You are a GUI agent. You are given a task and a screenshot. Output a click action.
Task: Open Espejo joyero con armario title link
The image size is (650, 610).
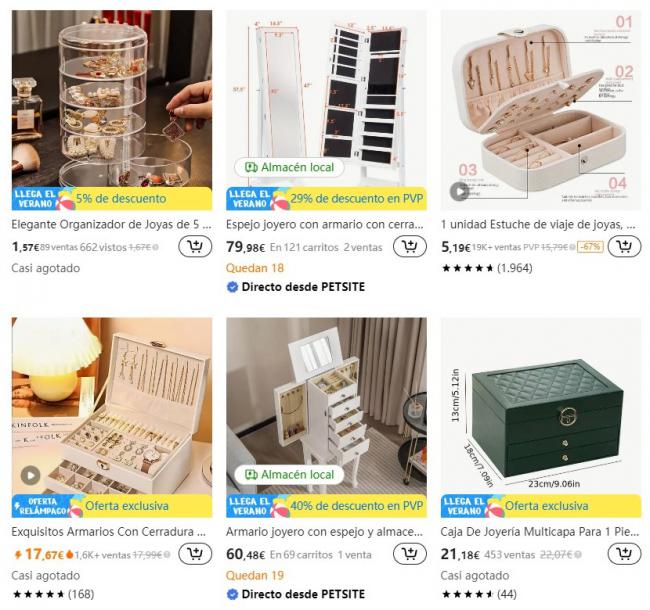tap(325, 225)
